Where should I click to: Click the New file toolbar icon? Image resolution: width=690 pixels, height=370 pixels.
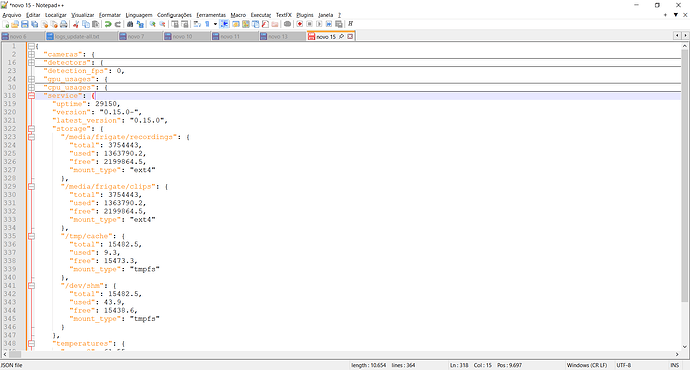(x=6, y=24)
